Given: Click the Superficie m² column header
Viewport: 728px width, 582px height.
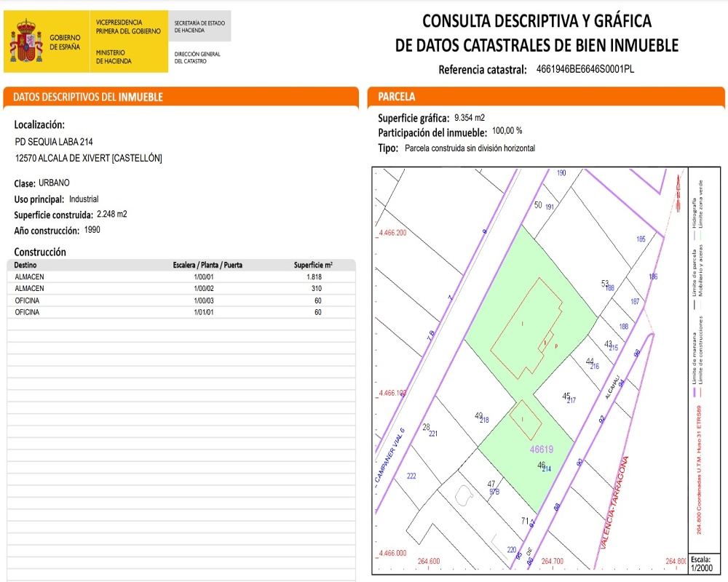Looking at the screenshot, I should point(313,265).
